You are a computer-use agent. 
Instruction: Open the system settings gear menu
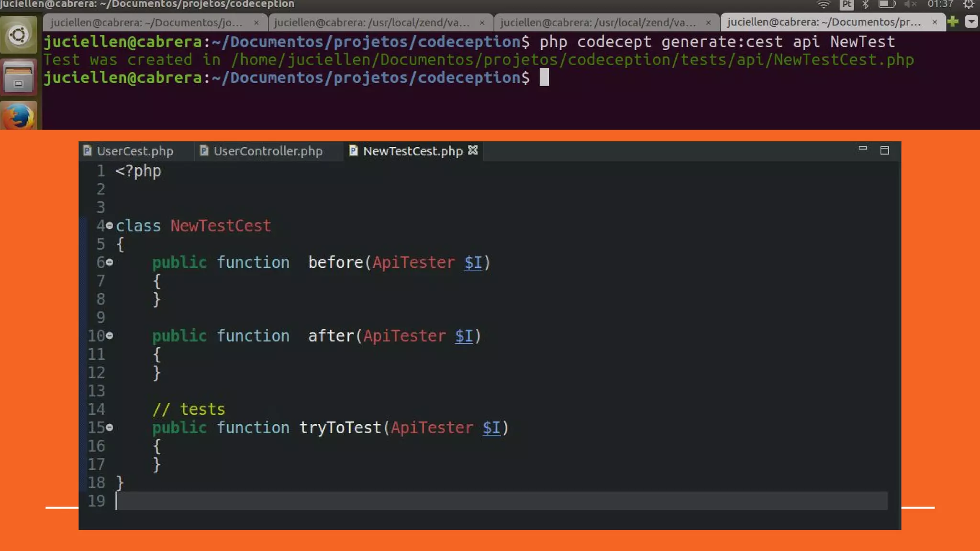pyautogui.click(x=969, y=5)
